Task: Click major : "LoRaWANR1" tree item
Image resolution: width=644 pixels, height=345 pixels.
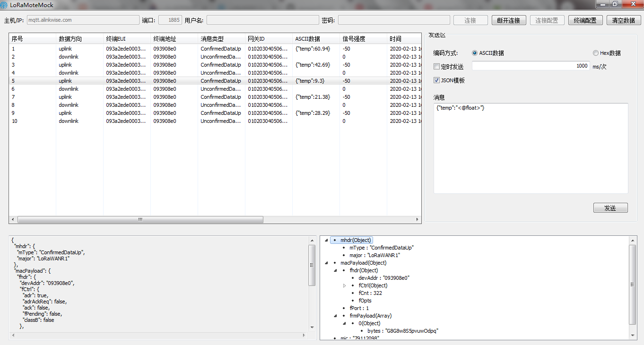Action: (x=374, y=255)
